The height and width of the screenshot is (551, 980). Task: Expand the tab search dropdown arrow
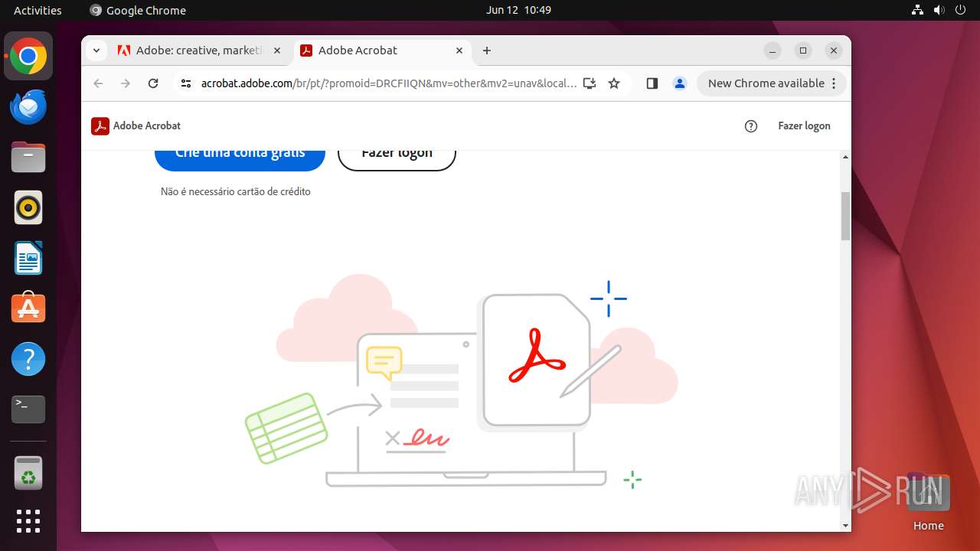point(96,51)
